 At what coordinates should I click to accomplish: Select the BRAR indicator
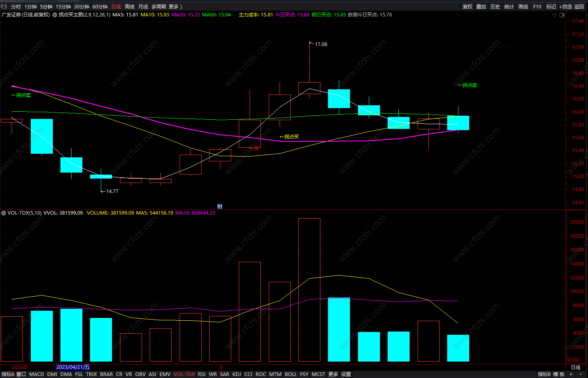(x=106, y=374)
